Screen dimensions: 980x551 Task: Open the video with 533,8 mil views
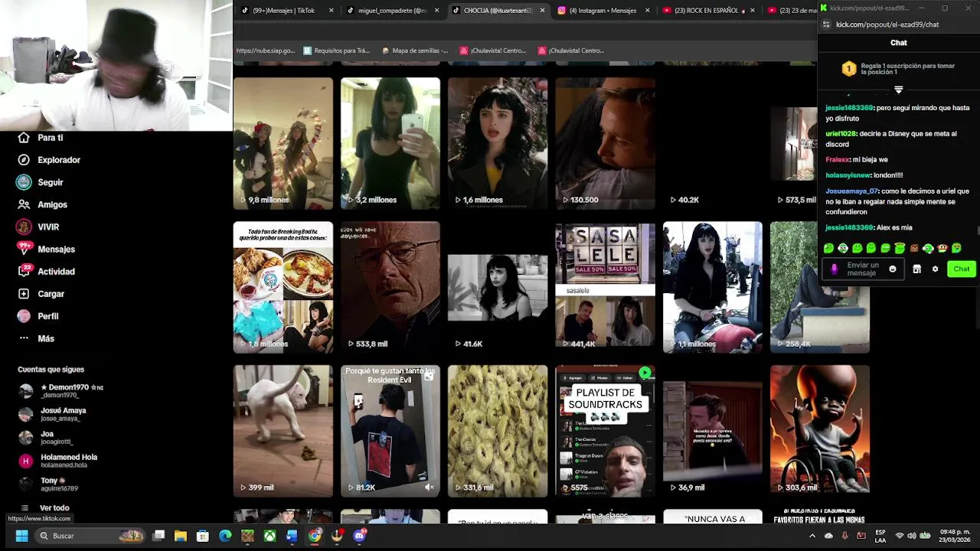390,287
